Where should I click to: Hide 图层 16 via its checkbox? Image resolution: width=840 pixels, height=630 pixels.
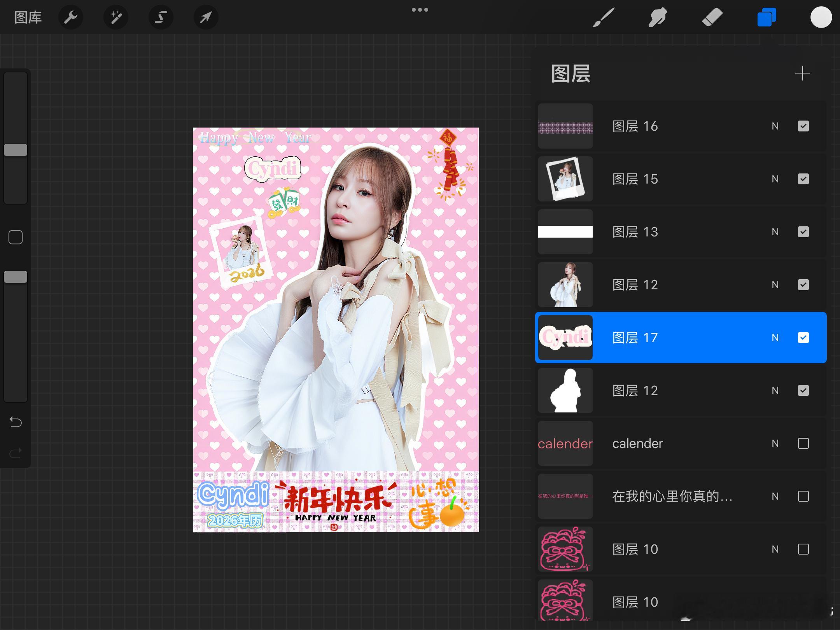[803, 126]
